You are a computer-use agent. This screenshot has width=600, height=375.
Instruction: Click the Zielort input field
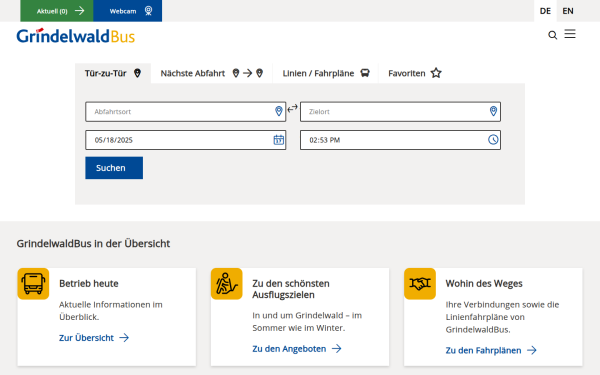pyautogui.click(x=400, y=112)
